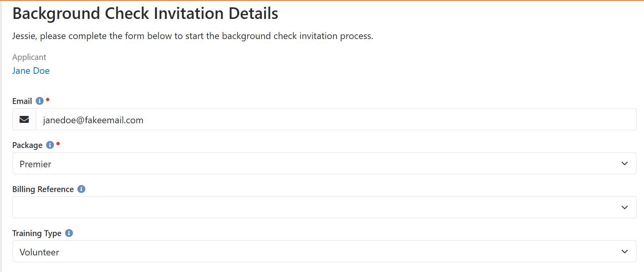The image size is (644, 272).
Task: Focus the janedoe@fakeemail.com email input
Action: 336,119
